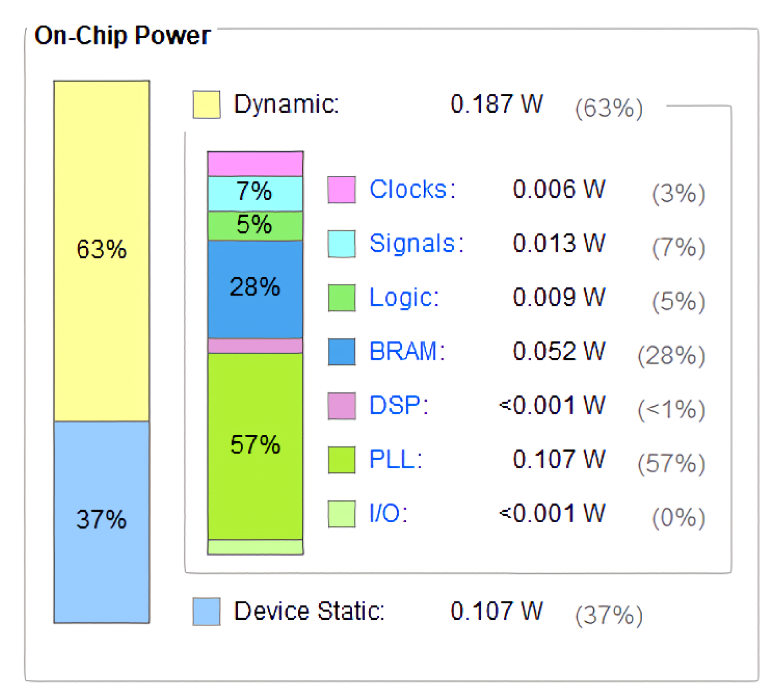Click the cyan Signals legend swatch

click(342, 244)
